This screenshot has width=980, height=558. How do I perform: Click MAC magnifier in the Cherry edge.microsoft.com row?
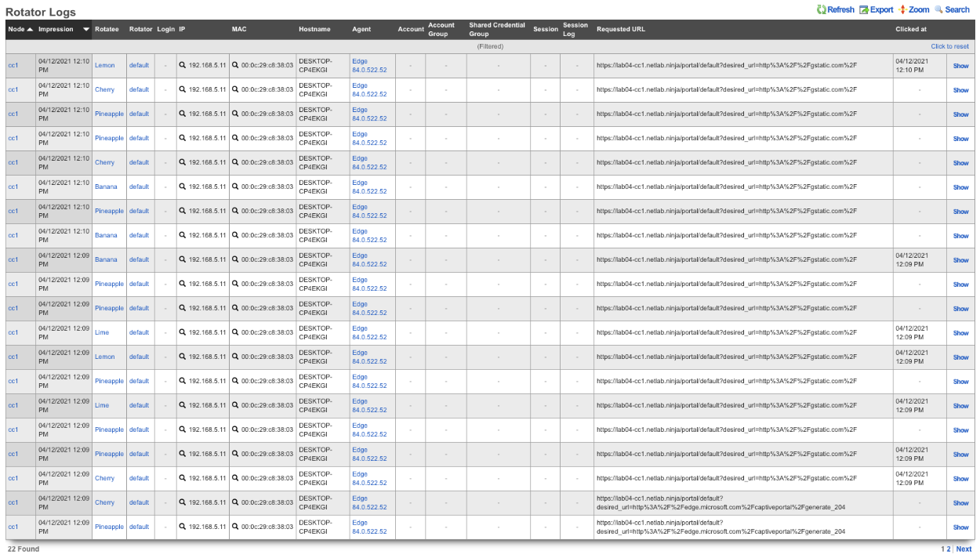(x=235, y=503)
